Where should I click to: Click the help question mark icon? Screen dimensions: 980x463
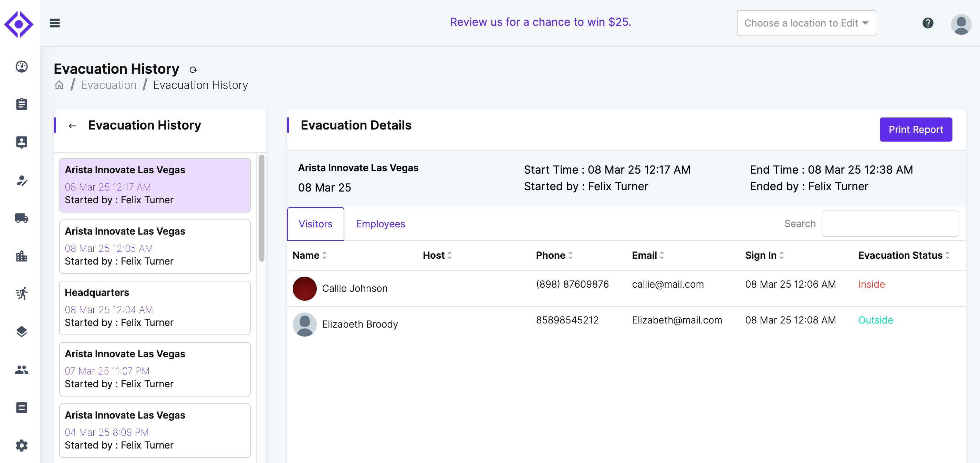click(928, 23)
